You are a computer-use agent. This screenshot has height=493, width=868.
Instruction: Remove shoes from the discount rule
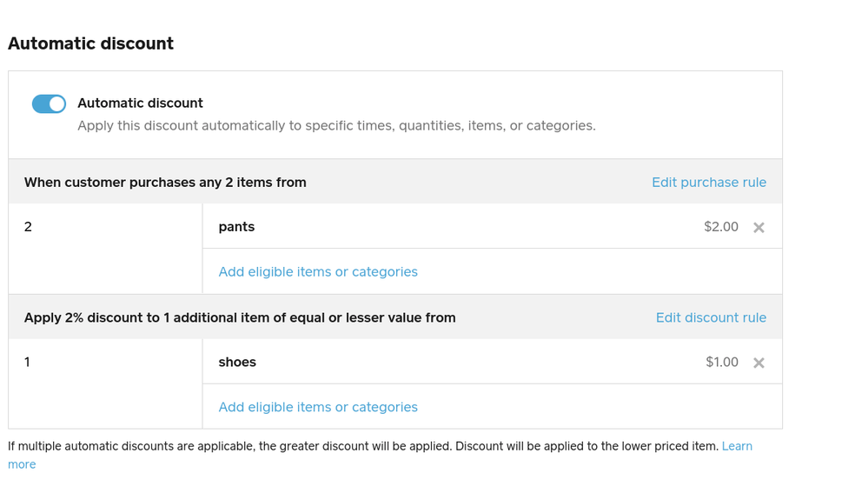click(759, 363)
